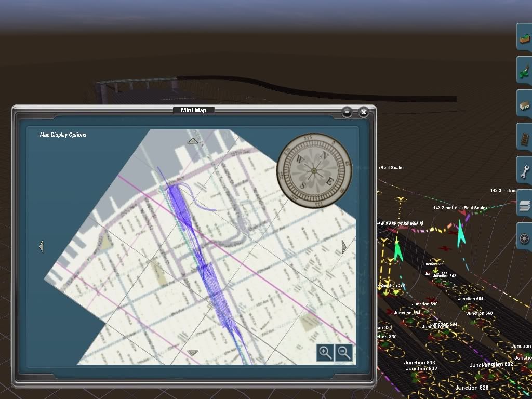The image size is (532, 399).
Task: Close the Mini Map window
Action: [x=364, y=112]
